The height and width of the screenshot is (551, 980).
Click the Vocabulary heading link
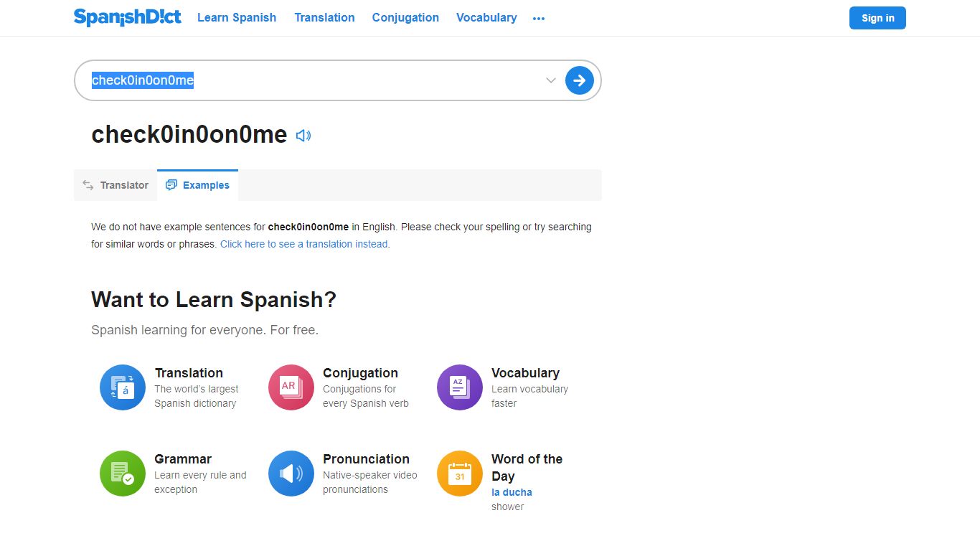[x=525, y=373]
